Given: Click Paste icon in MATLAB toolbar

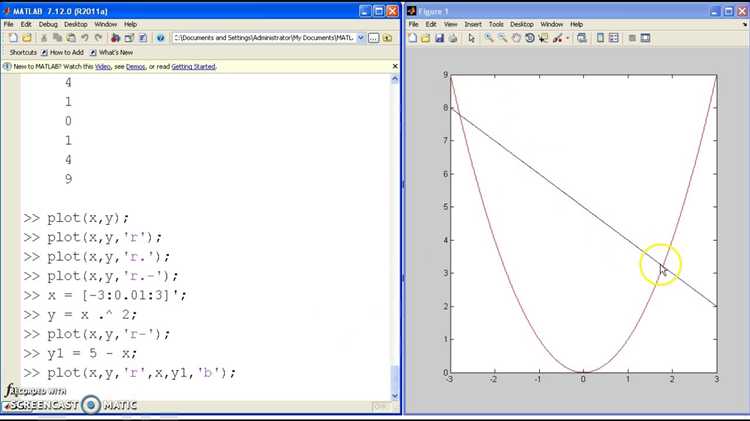Looking at the screenshot, I should (71, 38).
